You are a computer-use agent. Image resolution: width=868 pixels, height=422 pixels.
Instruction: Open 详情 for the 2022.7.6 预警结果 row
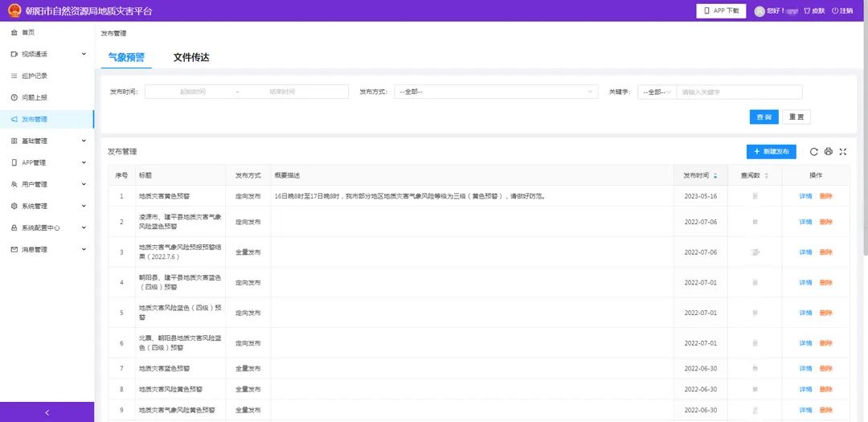805,252
